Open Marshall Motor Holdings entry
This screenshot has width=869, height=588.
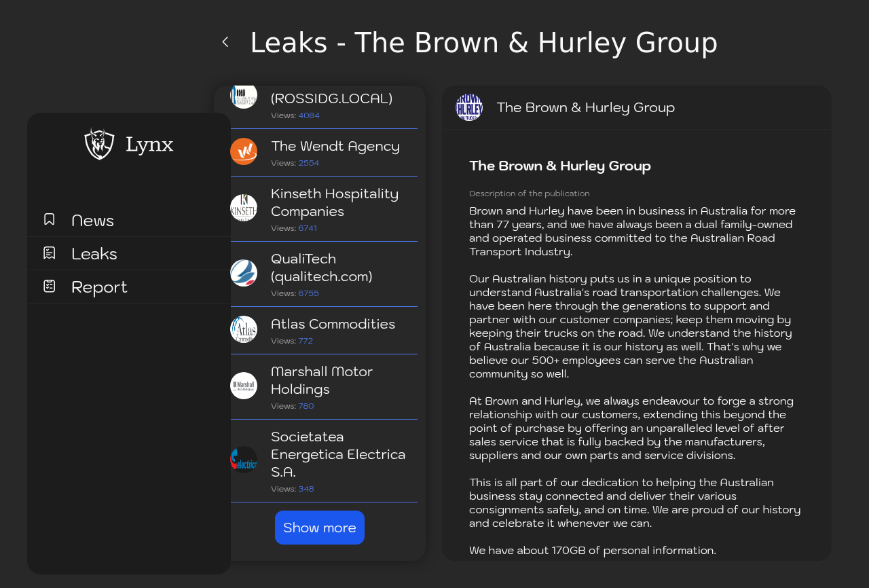pos(324,387)
